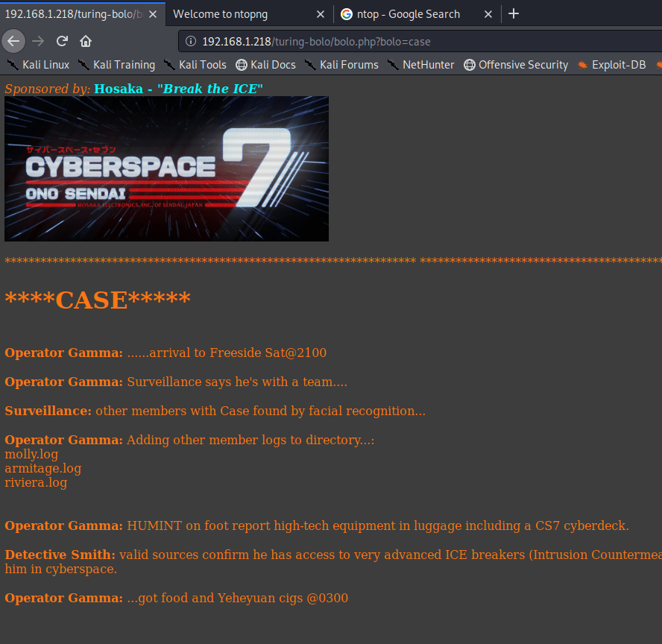
Task: Open the Kali Forums bookmark
Action: pos(341,65)
